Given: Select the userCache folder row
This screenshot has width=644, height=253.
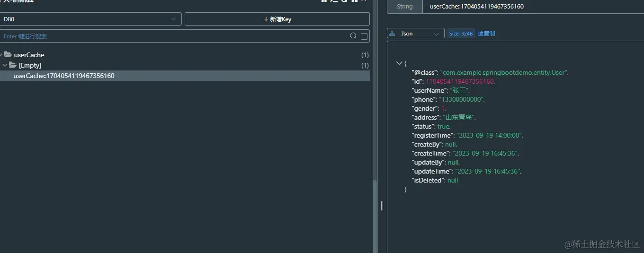Looking at the screenshot, I should point(185,55).
